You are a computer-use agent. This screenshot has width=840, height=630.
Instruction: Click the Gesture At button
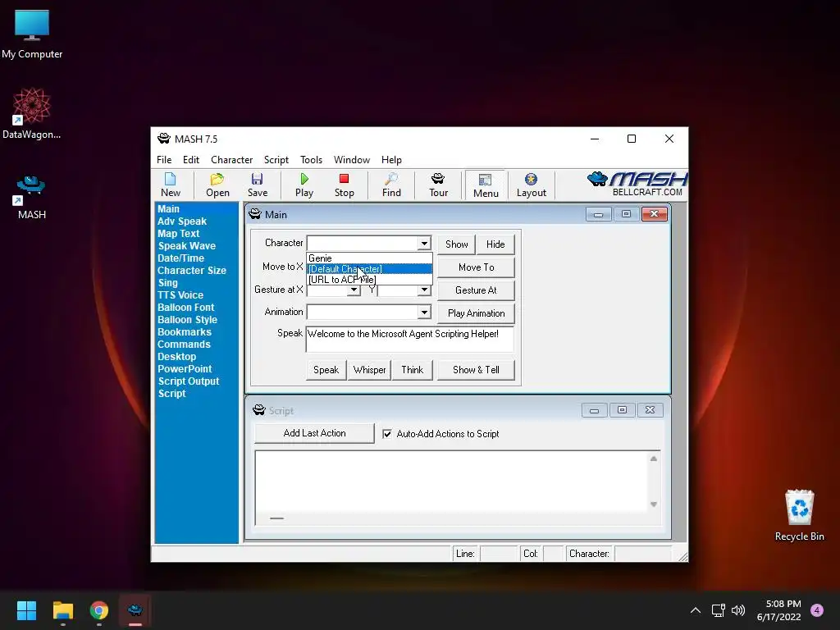pos(476,290)
